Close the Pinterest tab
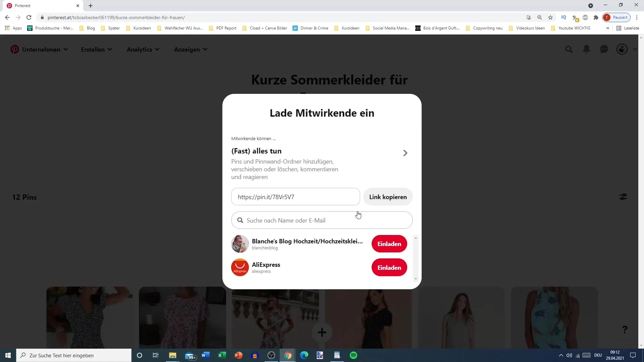Image resolution: width=644 pixels, height=362 pixels. (78, 6)
